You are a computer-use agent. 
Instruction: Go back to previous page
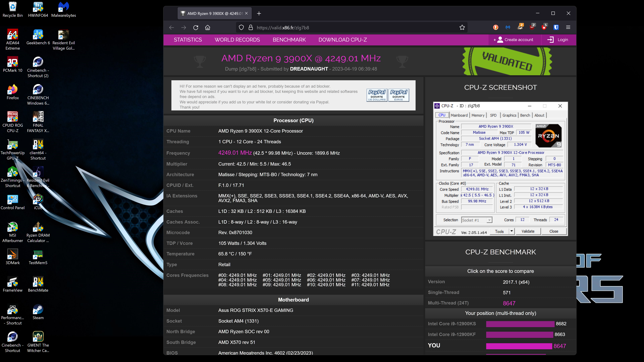(x=172, y=27)
